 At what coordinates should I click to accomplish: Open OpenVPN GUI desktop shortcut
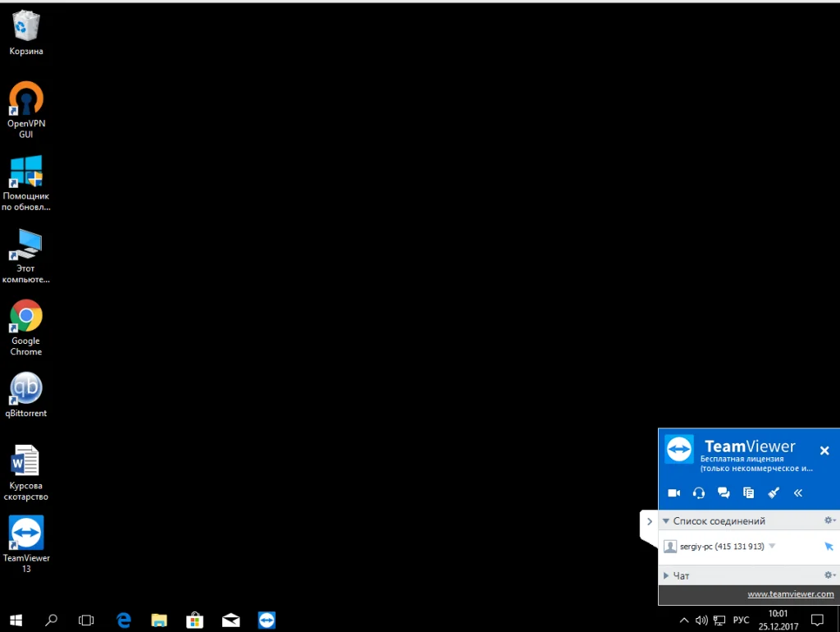[25, 109]
